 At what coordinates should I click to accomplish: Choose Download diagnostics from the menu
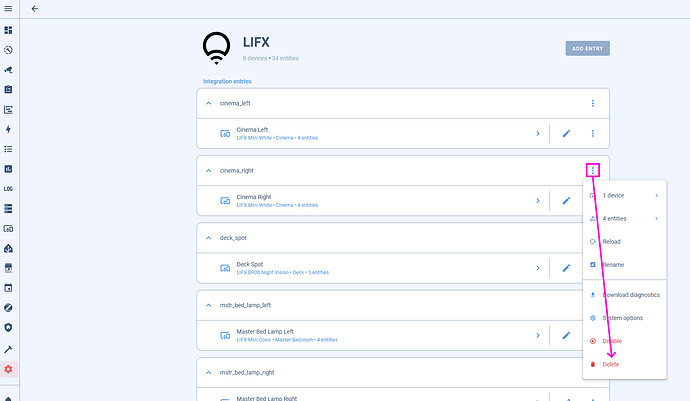pos(624,295)
